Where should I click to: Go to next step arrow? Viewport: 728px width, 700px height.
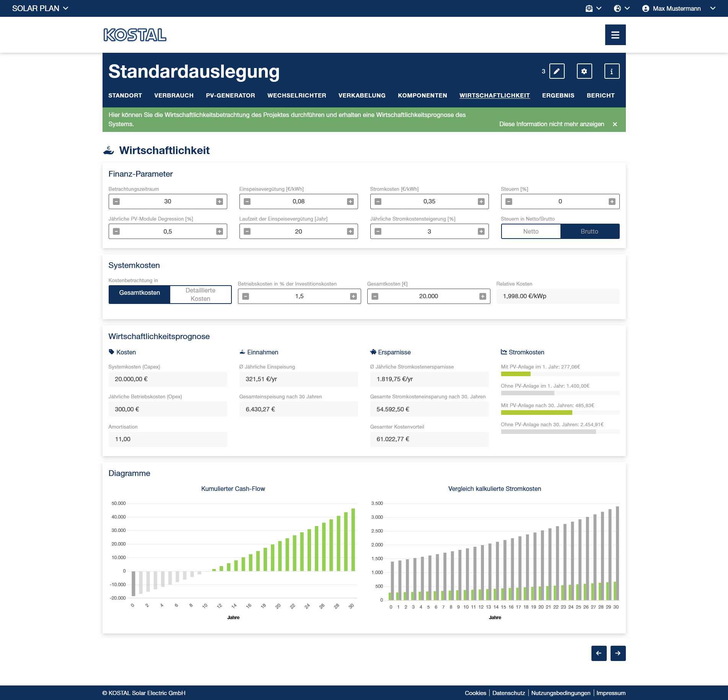point(618,653)
